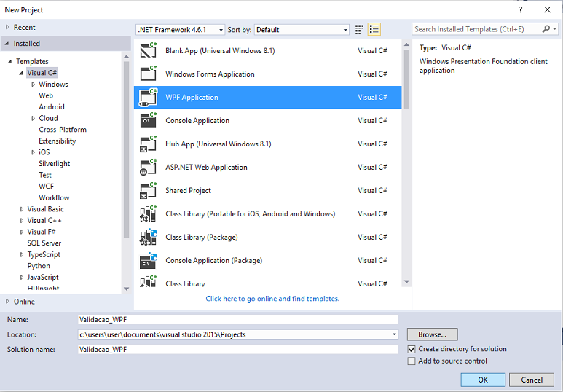Click the template list scroll down arrow
This screenshot has width=563, height=392.
point(406,282)
